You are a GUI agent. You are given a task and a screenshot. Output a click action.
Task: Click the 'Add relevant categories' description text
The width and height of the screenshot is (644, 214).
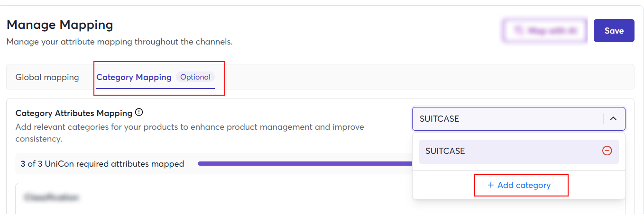[x=190, y=127]
